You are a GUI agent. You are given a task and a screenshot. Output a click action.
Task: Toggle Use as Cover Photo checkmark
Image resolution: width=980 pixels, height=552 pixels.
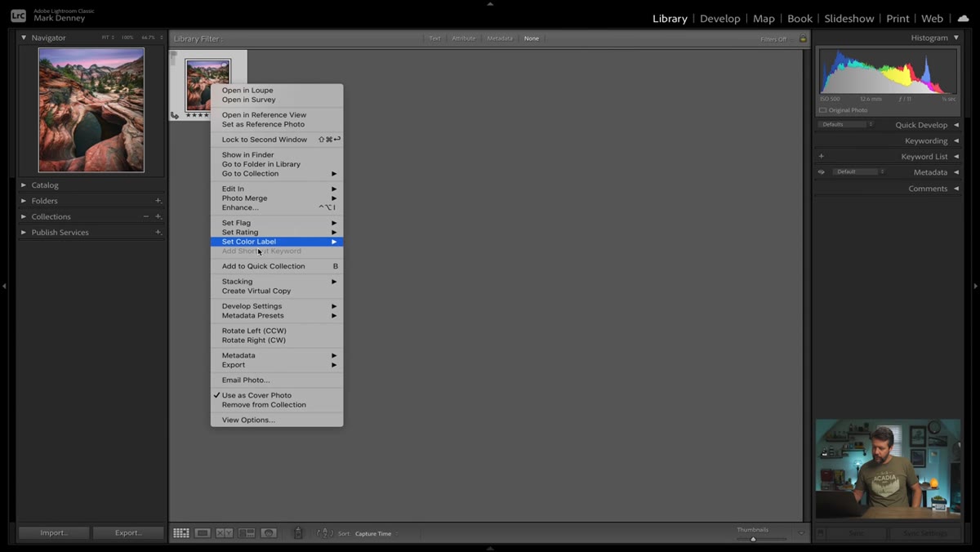coord(216,395)
